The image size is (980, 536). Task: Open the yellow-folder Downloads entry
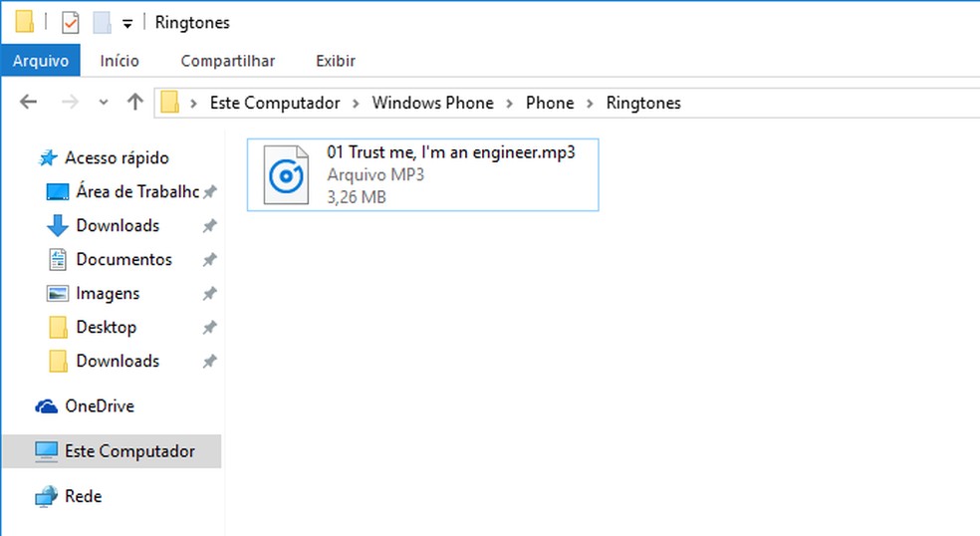118,361
